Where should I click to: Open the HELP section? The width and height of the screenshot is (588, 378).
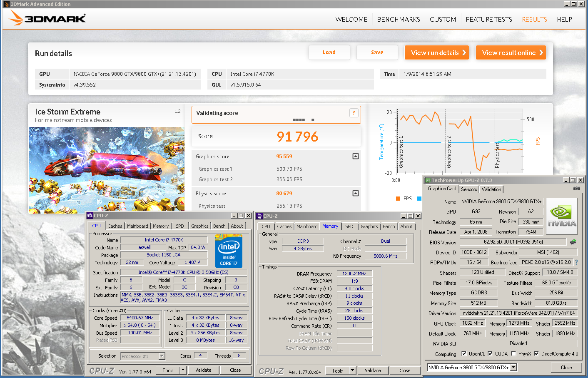click(564, 19)
